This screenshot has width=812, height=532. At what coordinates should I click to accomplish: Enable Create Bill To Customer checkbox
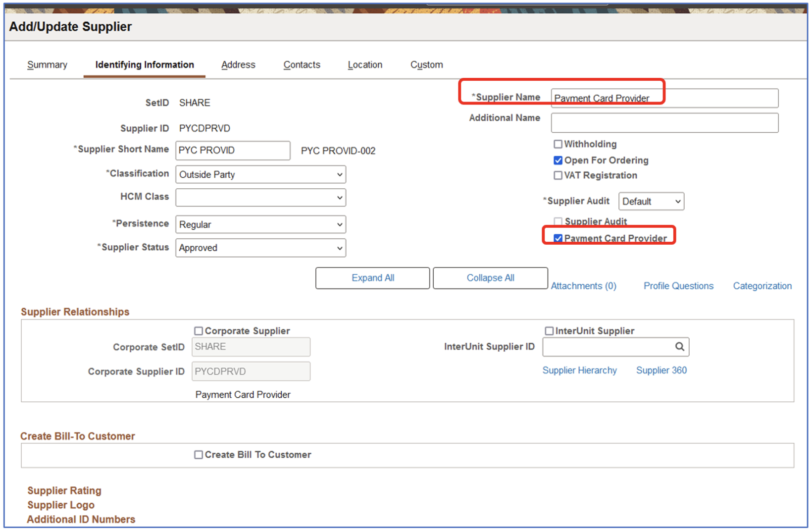tap(199, 455)
